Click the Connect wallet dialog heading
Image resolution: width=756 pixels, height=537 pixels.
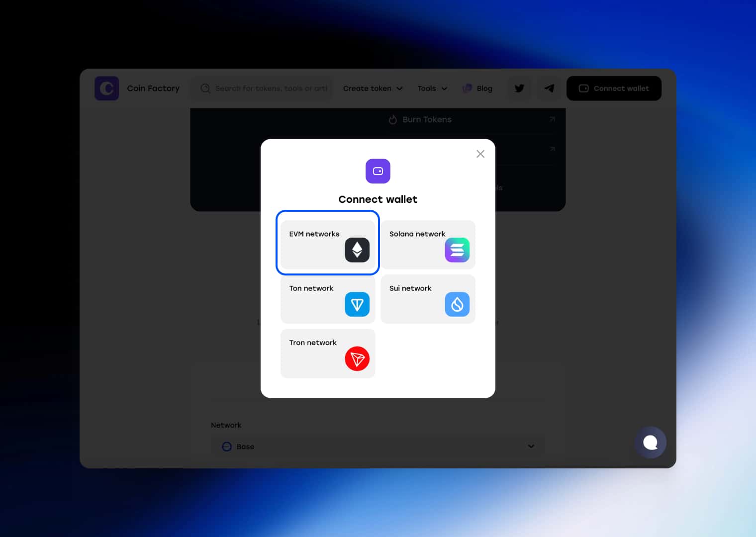[378, 199]
